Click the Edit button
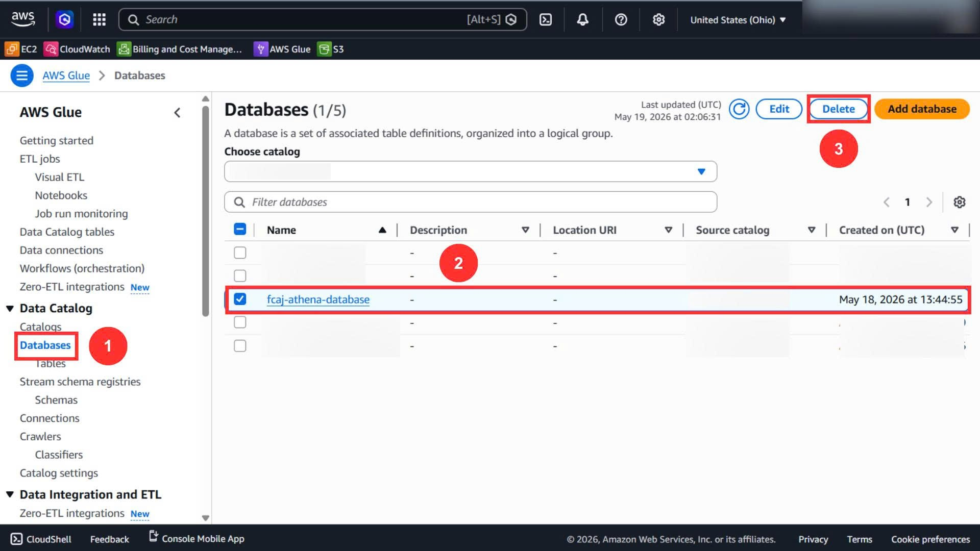This screenshot has height=551, width=980. tap(779, 109)
